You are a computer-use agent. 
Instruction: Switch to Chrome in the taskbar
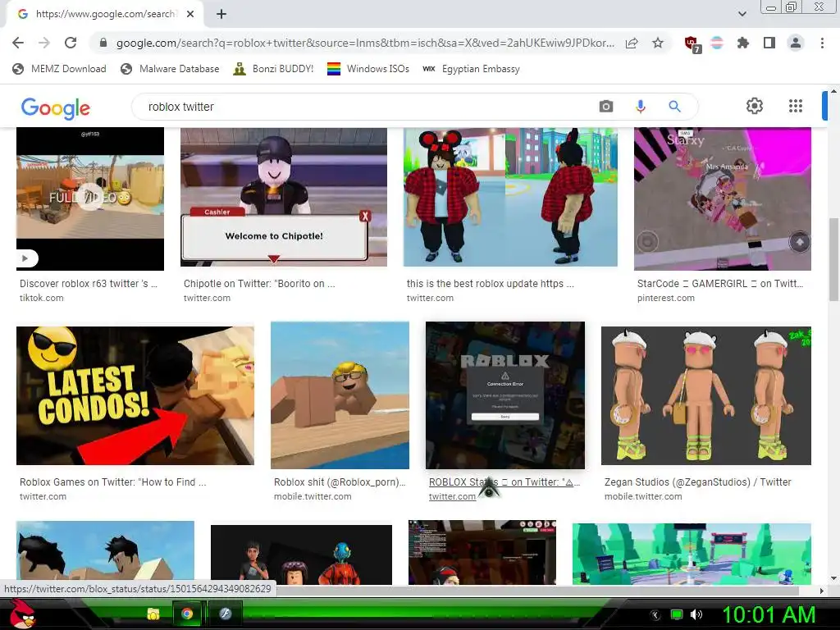click(x=187, y=614)
